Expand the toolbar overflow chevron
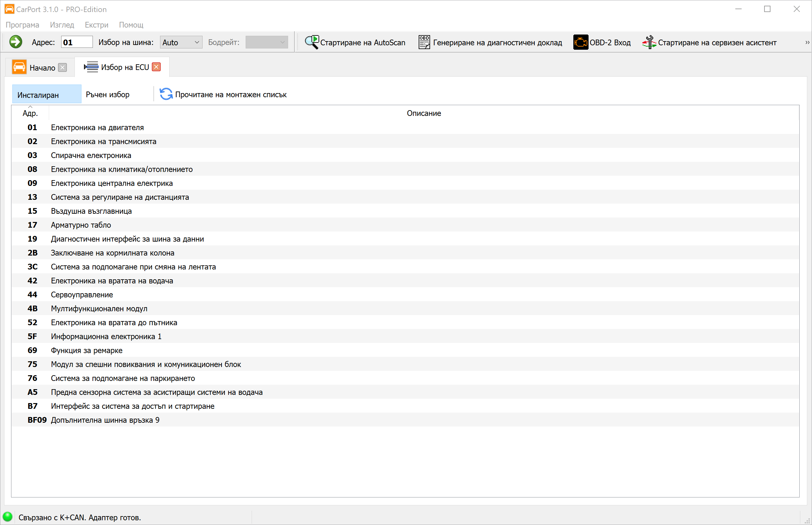 (807, 42)
